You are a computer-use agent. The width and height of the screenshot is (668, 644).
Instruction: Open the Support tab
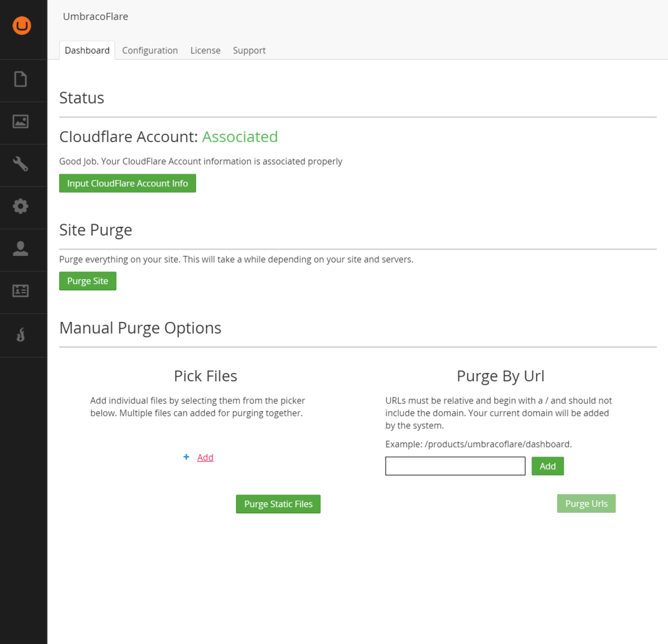249,50
